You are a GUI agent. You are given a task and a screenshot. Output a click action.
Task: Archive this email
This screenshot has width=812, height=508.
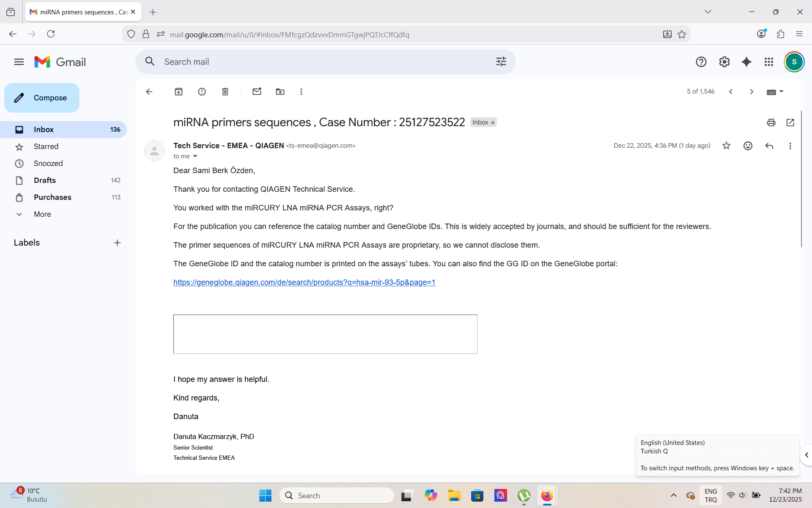pyautogui.click(x=178, y=91)
